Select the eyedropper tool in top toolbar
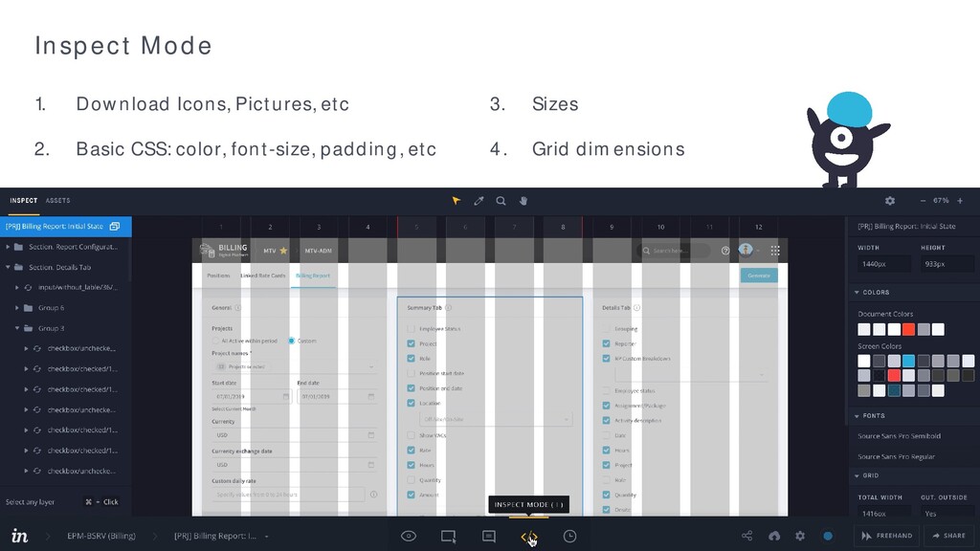This screenshot has height=551, width=980. [479, 201]
